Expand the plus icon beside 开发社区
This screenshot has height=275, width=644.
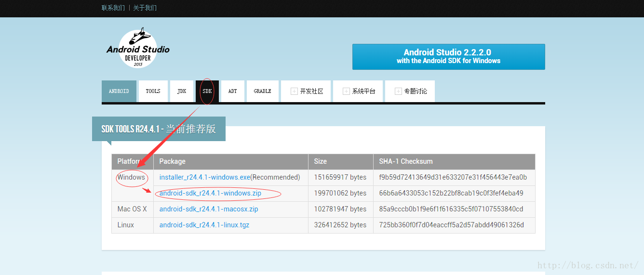point(294,91)
